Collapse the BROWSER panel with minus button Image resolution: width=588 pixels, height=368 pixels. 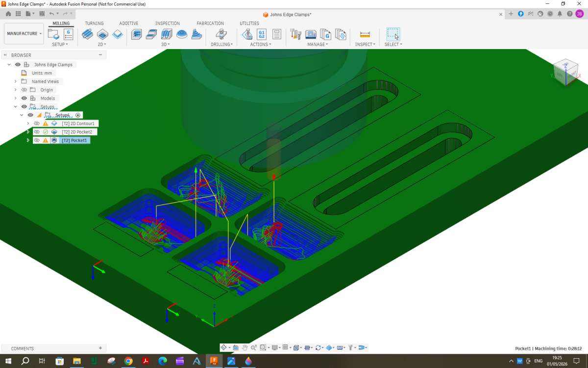coord(100,55)
